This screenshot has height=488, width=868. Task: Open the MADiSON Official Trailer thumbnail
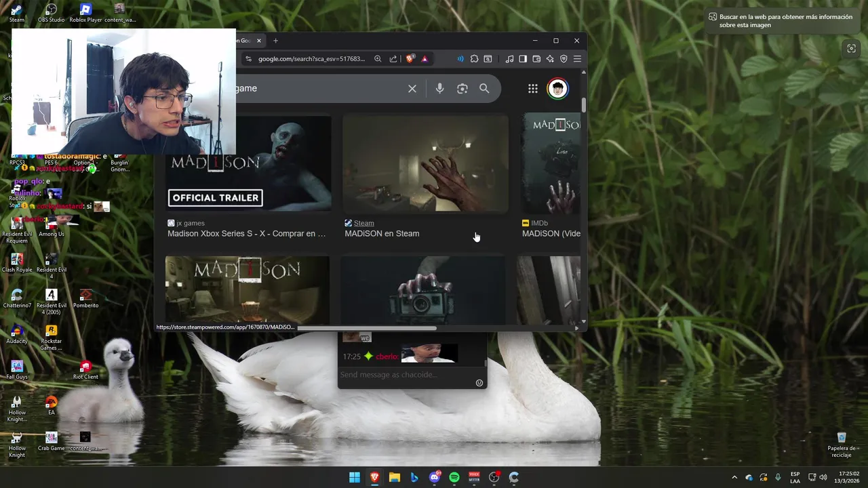pyautogui.click(x=248, y=163)
